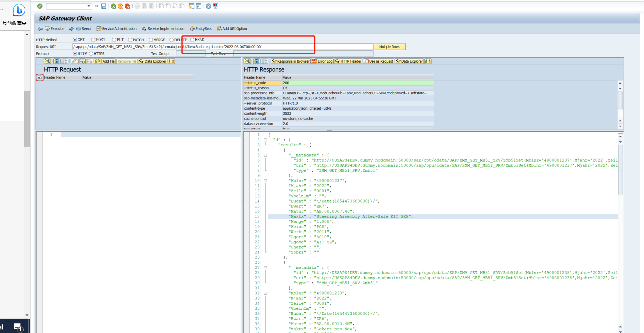Select the GET HTTP method radio
Screen dimensions: 644x333
75,40
